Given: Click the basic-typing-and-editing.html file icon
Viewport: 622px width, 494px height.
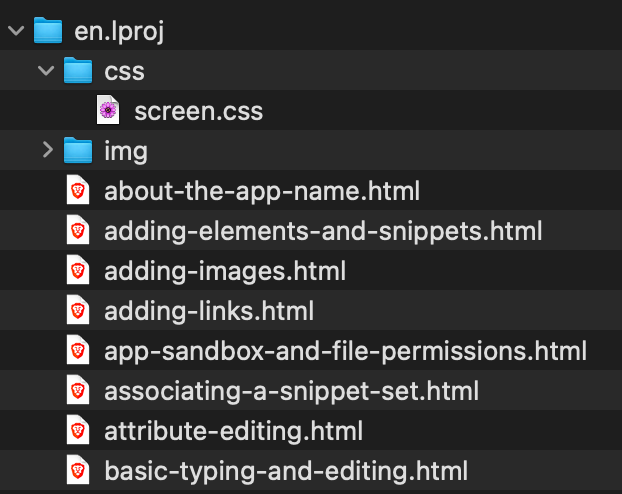Looking at the screenshot, I should pos(78,471).
